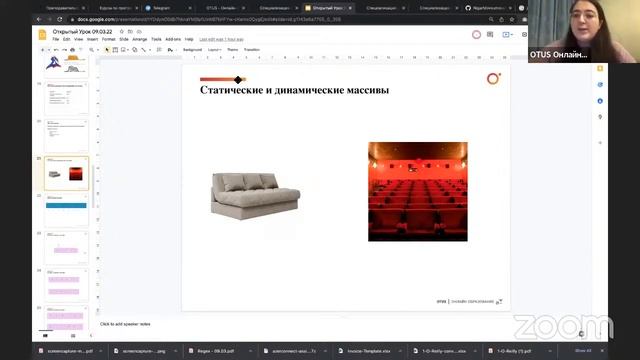This screenshot has width=640, height=360.
Task: Click the Transition button
Action: point(252,50)
